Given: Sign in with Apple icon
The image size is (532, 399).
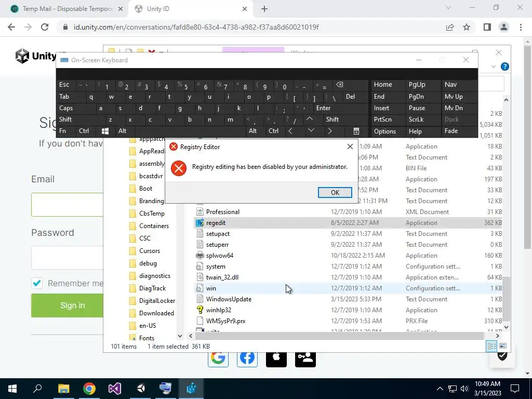Looking at the screenshot, I should 276,359.
